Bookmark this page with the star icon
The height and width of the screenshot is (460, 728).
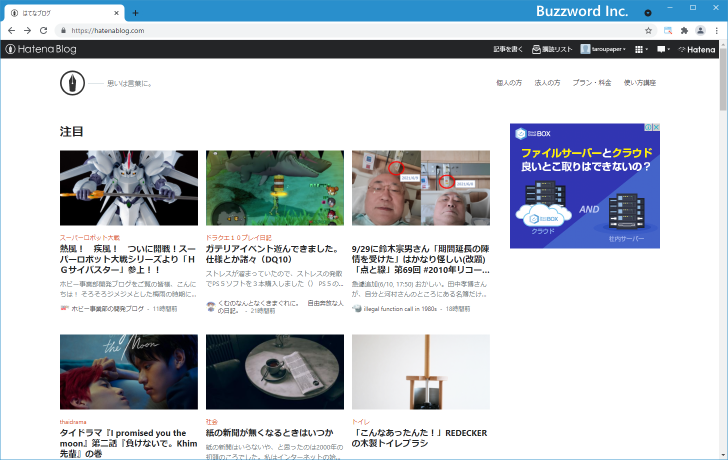coord(648,31)
